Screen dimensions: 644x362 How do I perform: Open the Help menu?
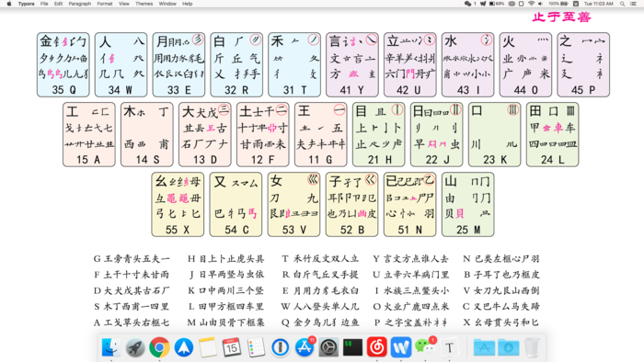(x=188, y=4)
